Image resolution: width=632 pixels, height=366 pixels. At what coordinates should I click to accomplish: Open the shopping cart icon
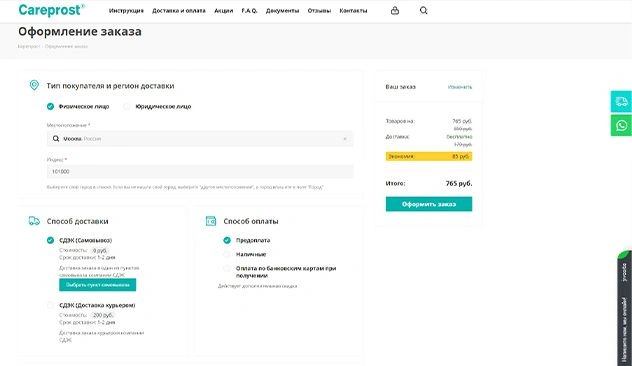click(395, 10)
